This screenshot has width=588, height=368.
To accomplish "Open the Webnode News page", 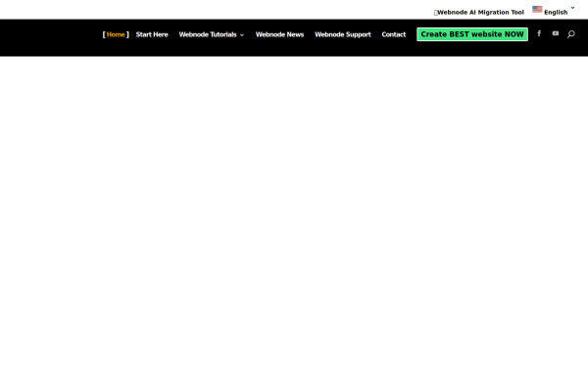I will click(x=279, y=34).
